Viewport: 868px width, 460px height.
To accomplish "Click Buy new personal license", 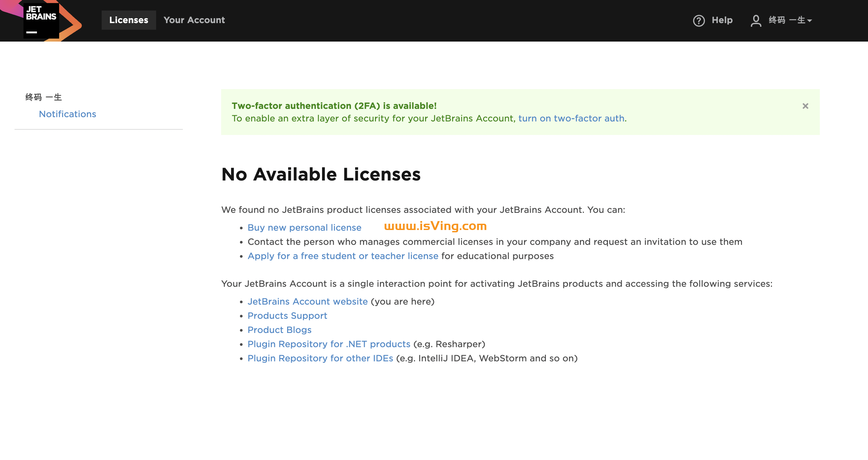I will 304,228.
